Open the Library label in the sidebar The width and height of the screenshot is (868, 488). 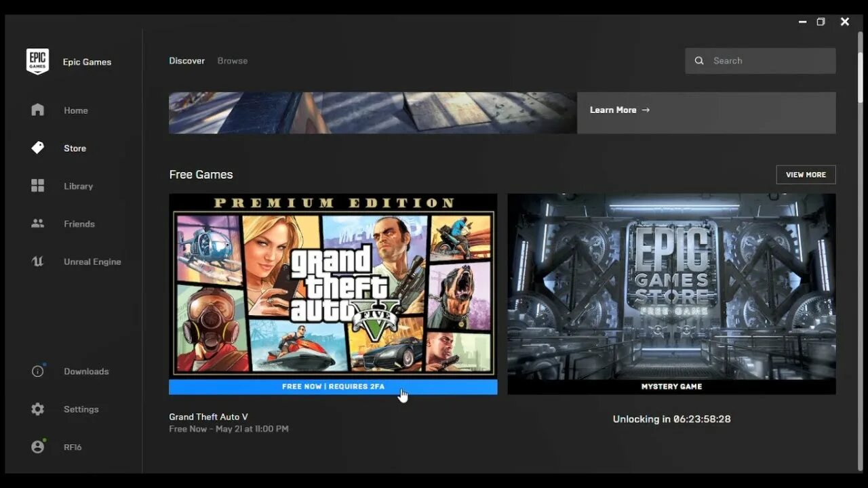click(78, 186)
